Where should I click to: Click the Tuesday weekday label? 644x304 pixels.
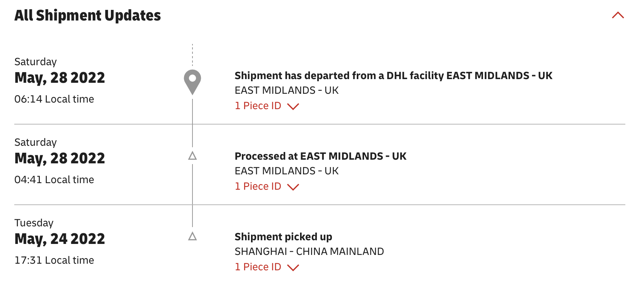pyautogui.click(x=34, y=223)
